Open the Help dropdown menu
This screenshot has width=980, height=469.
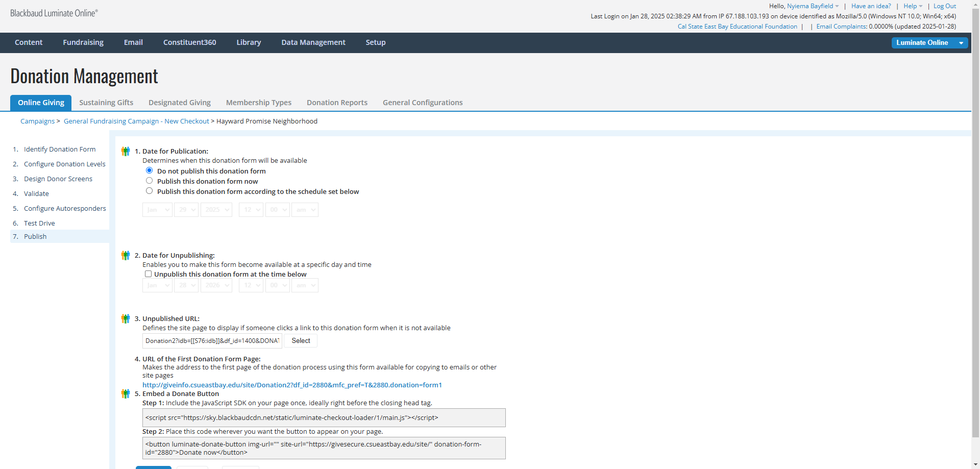tap(913, 6)
